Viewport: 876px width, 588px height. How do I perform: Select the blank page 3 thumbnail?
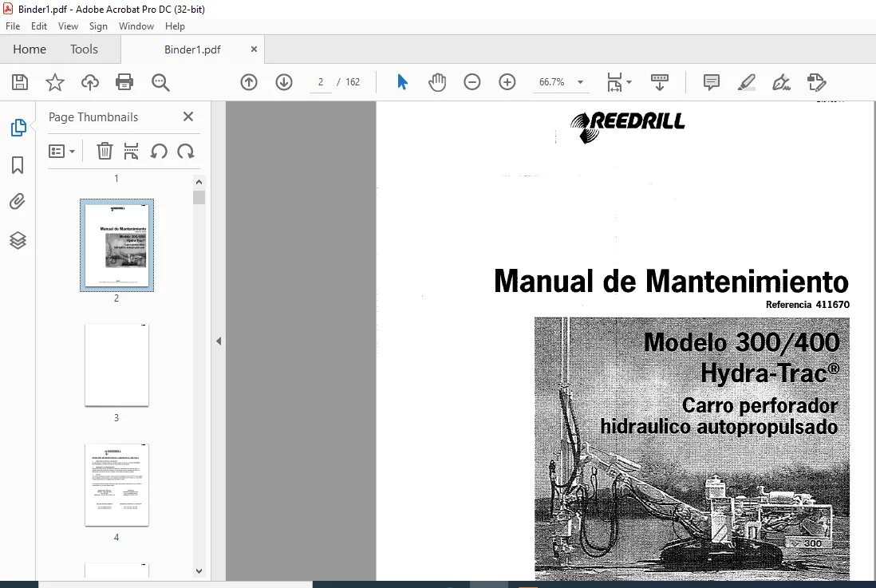point(116,365)
